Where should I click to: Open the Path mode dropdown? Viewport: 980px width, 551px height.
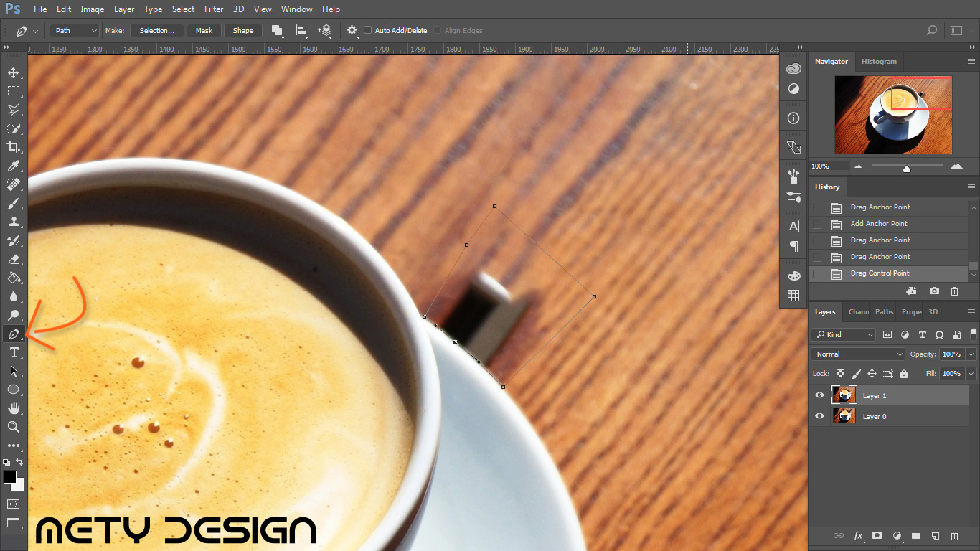pos(75,30)
